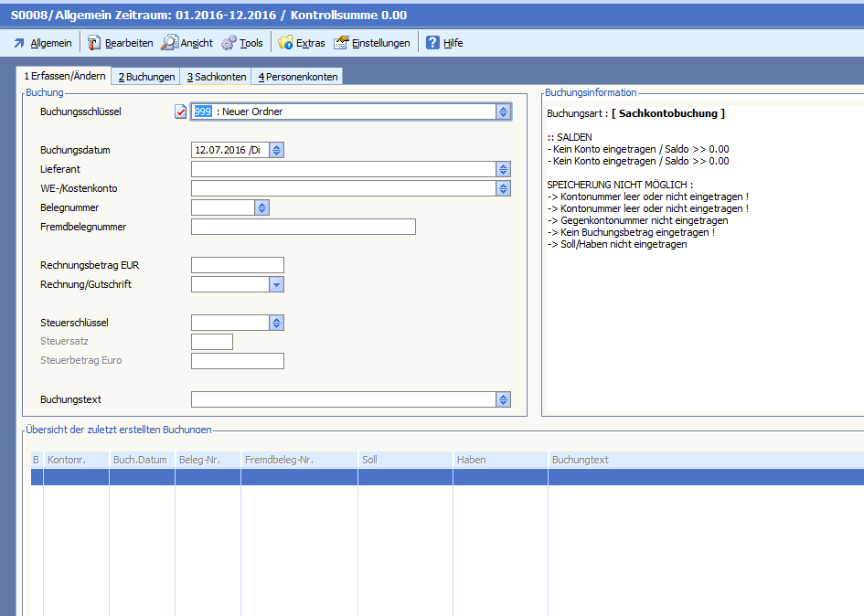Switch to the 3 Sachkonten tab

click(x=216, y=77)
